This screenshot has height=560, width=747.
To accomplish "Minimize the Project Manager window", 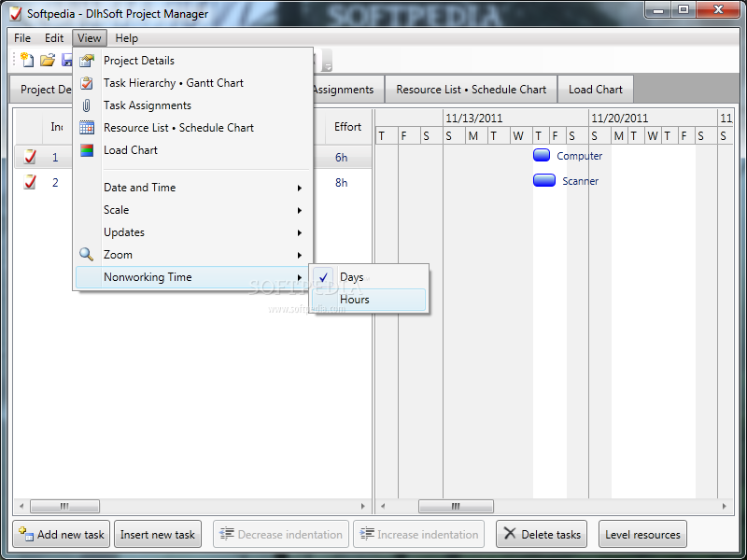I will click(659, 9).
